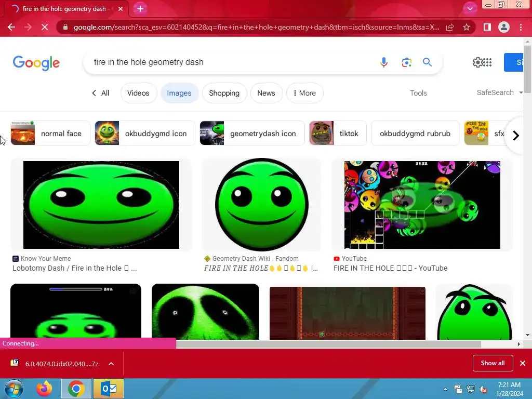Open the green face with 24% progress bar
This screenshot has width=532, height=399.
[76, 312]
